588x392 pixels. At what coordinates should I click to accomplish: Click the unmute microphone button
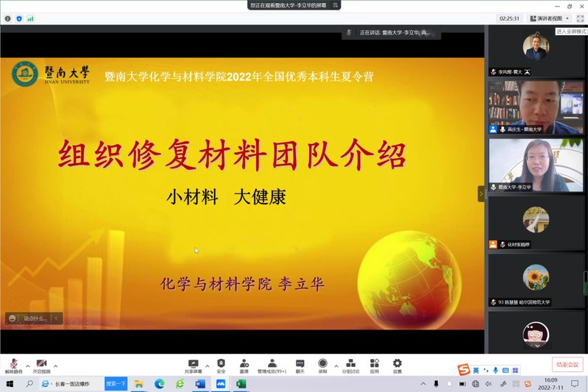[13, 365]
